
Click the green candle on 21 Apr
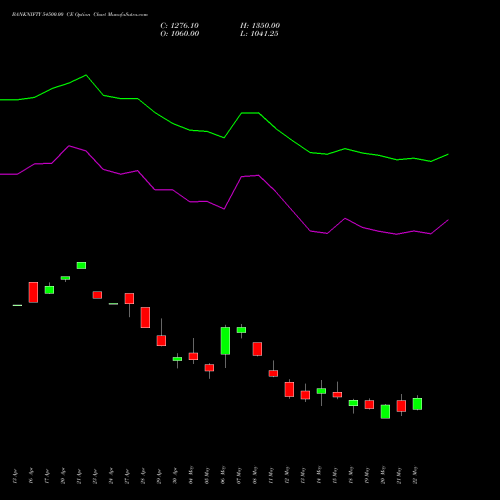81,265
